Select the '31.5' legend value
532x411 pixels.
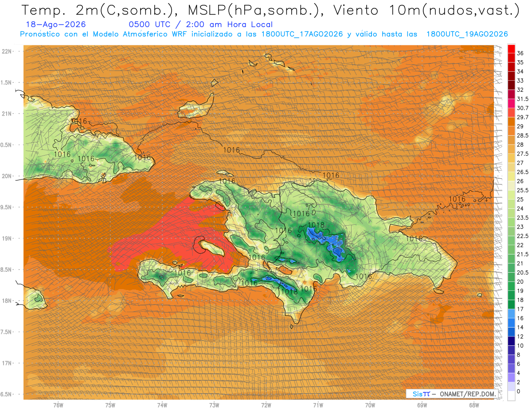click(523, 99)
